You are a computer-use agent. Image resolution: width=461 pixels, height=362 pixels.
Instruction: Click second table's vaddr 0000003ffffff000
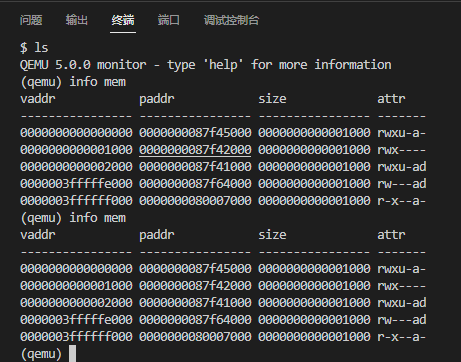pos(76,337)
